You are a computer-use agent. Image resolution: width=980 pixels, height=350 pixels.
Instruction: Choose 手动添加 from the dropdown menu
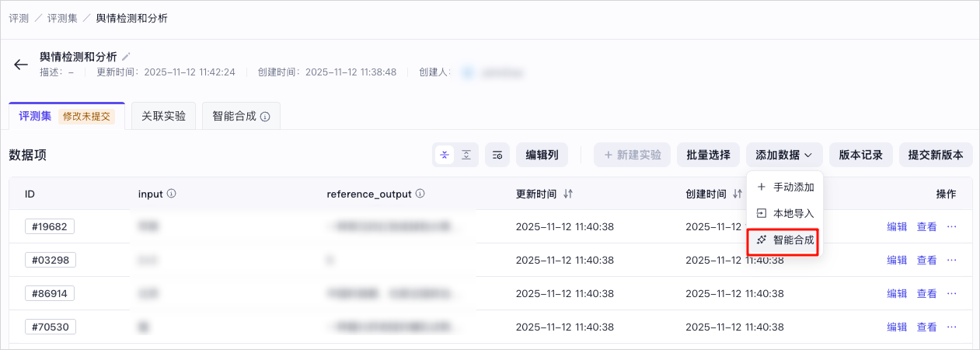pyautogui.click(x=785, y=187)
